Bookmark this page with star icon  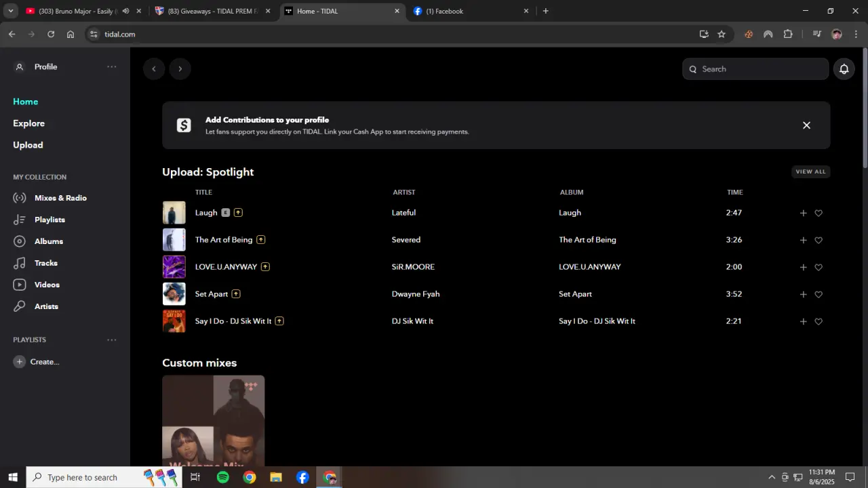pyautogui.click(x=722, y=34)
